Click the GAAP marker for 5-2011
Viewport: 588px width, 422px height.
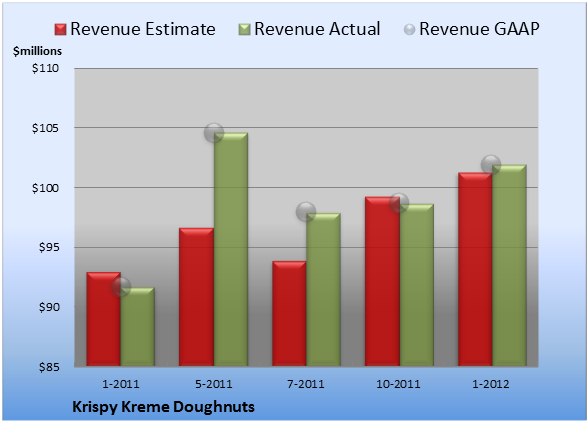pos(214,132)
